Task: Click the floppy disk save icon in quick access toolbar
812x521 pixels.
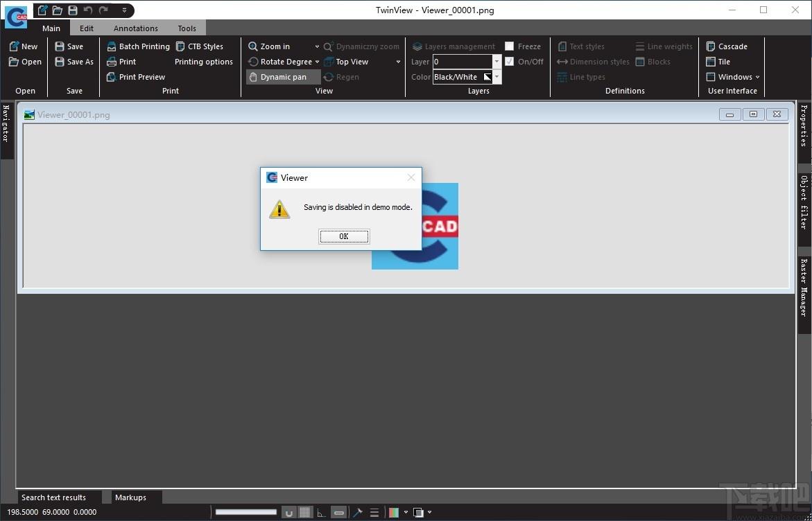Action: coord(73,10)
